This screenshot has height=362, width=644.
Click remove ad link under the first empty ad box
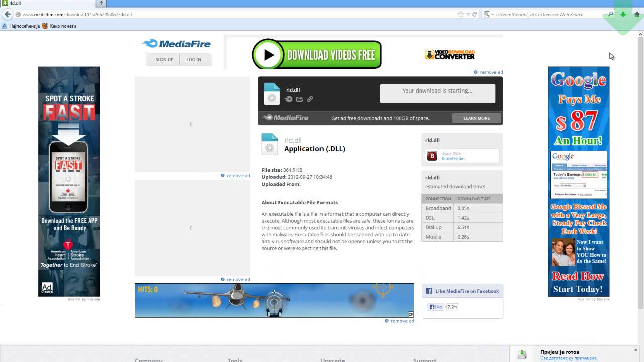[235, 176]
